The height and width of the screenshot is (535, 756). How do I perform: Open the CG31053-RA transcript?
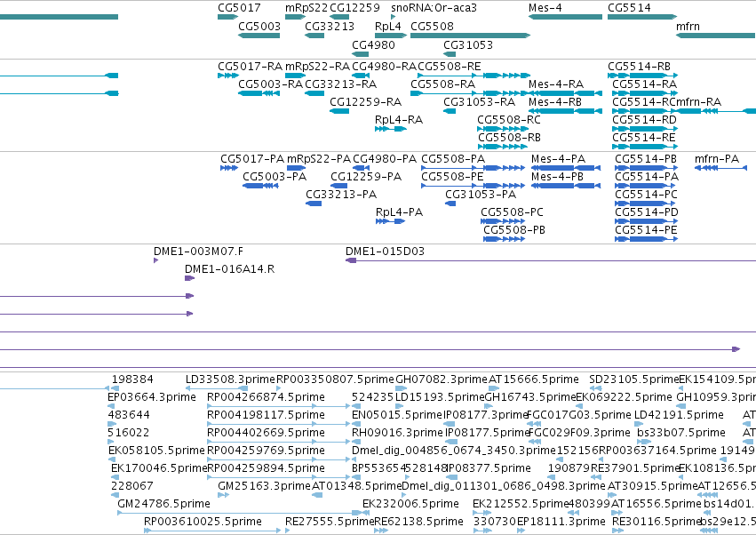click(450, 111)
